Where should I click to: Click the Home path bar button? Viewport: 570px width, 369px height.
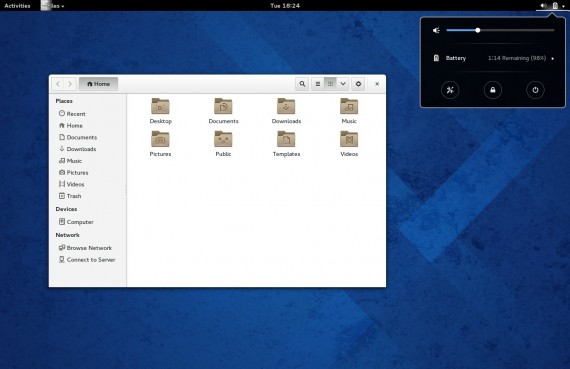point(98,84)
